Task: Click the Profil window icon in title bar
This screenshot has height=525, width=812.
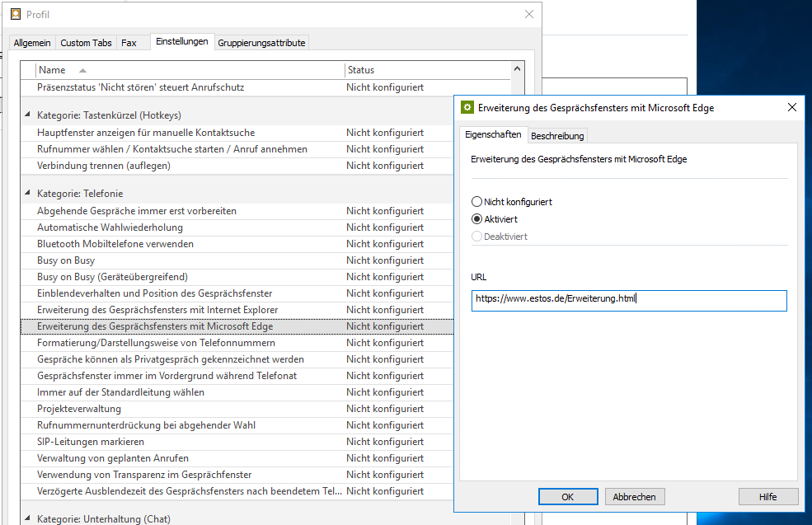Action: coord(15,13)
